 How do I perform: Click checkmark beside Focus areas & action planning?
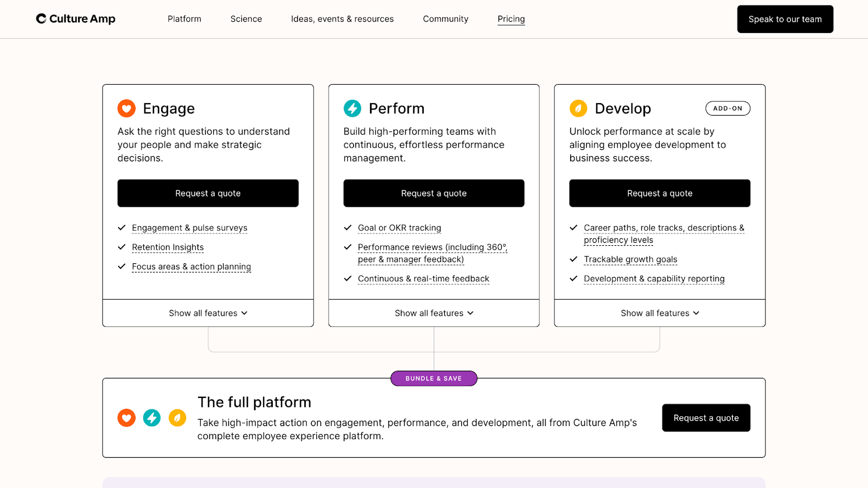point(122,267)
